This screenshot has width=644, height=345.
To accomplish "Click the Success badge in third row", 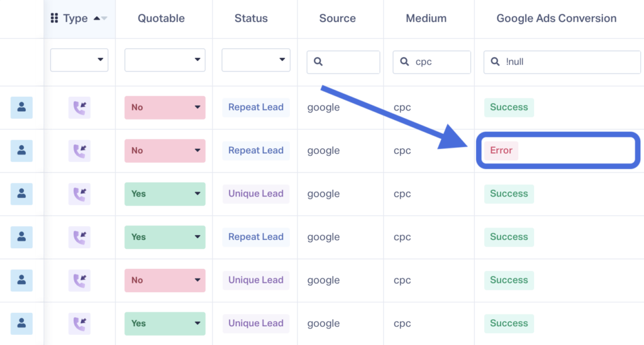I will [x=509, y=194].
